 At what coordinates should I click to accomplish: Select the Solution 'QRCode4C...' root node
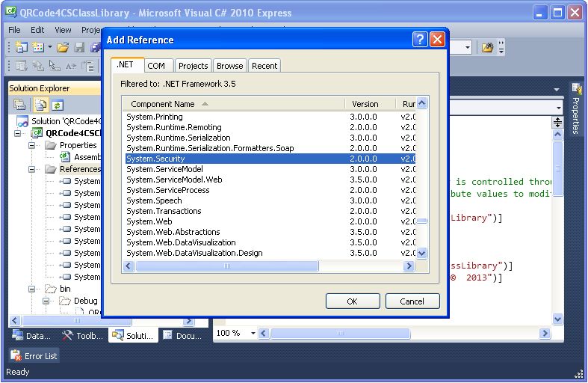[x=66, y=121]
